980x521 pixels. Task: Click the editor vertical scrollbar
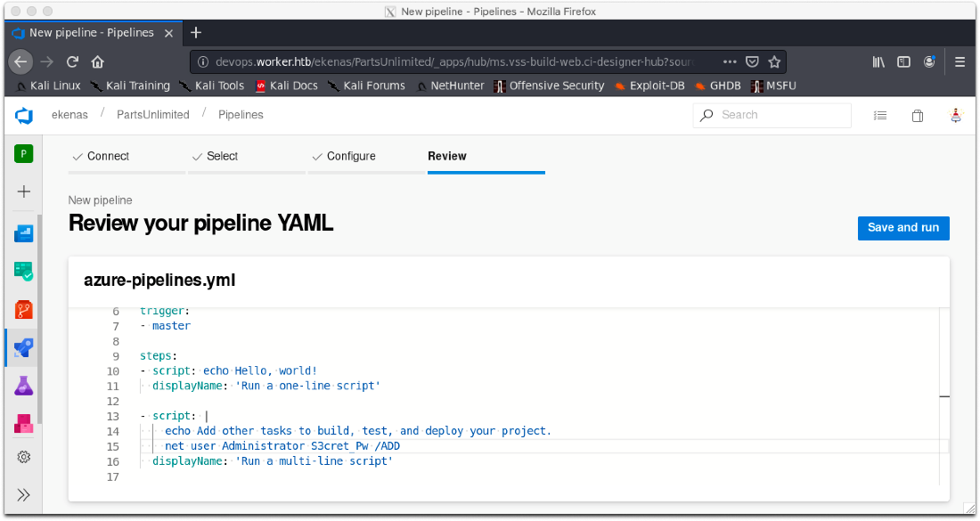pos(944,396)
